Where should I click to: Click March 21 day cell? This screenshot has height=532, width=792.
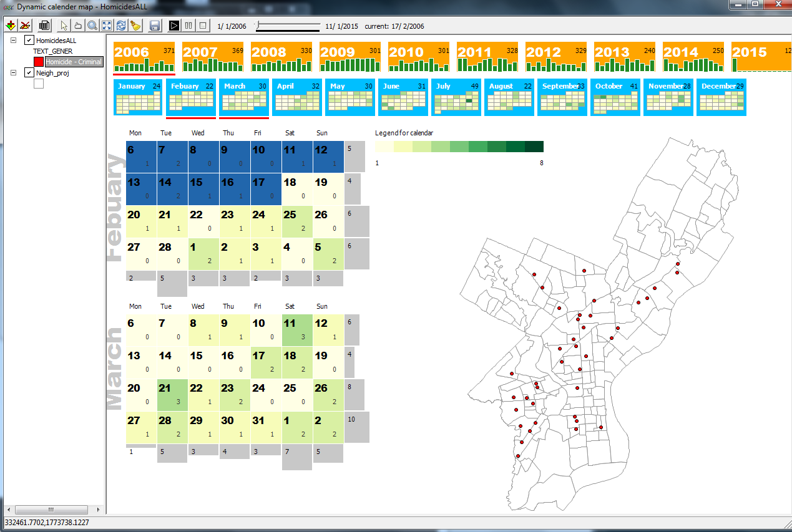pyautogui.click(x=172, y=395)
